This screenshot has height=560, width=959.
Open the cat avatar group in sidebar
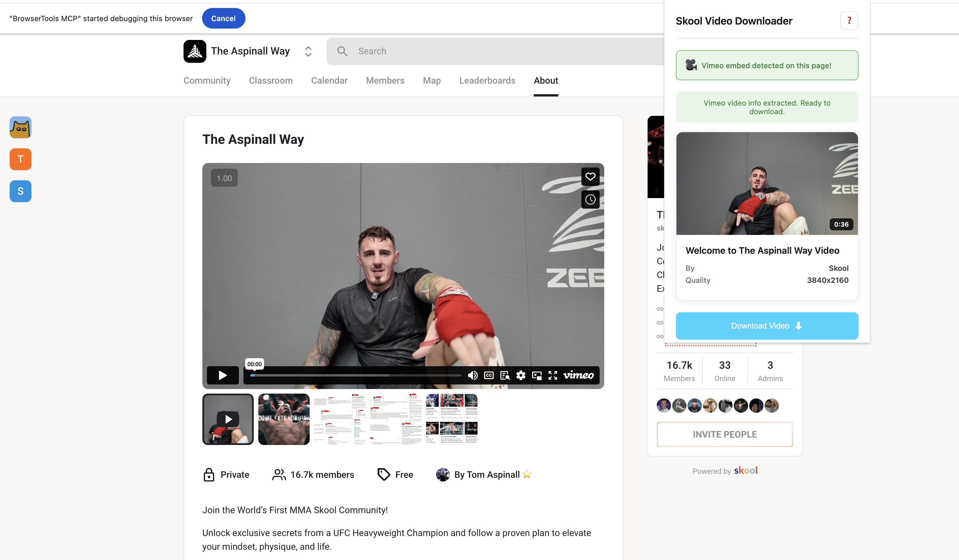coord(21,128)
